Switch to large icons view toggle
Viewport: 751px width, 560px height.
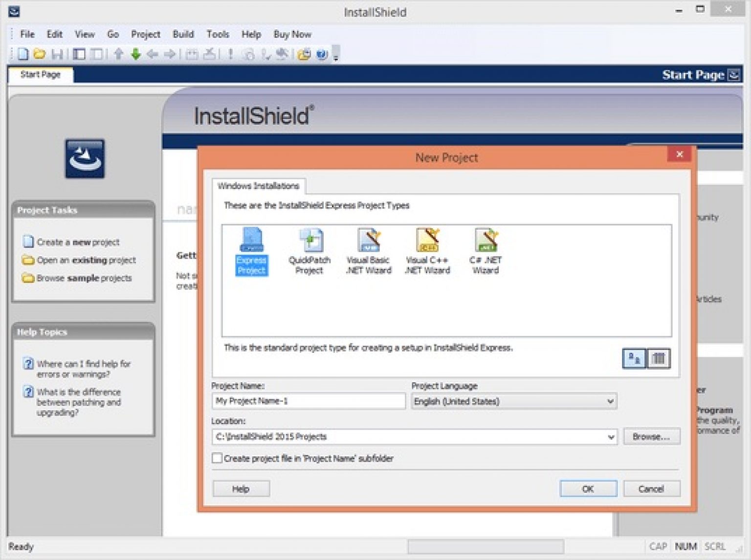[x=634, y=359]
